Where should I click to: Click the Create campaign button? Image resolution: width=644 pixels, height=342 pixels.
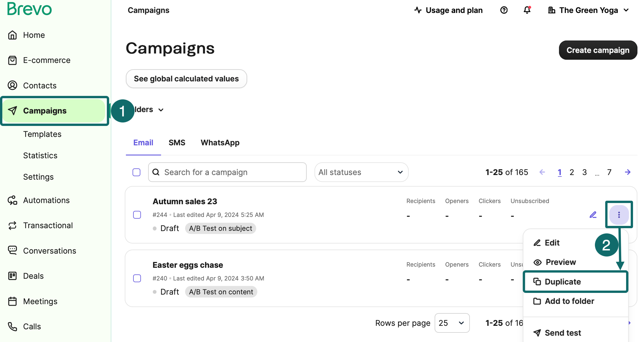(598, 50)
